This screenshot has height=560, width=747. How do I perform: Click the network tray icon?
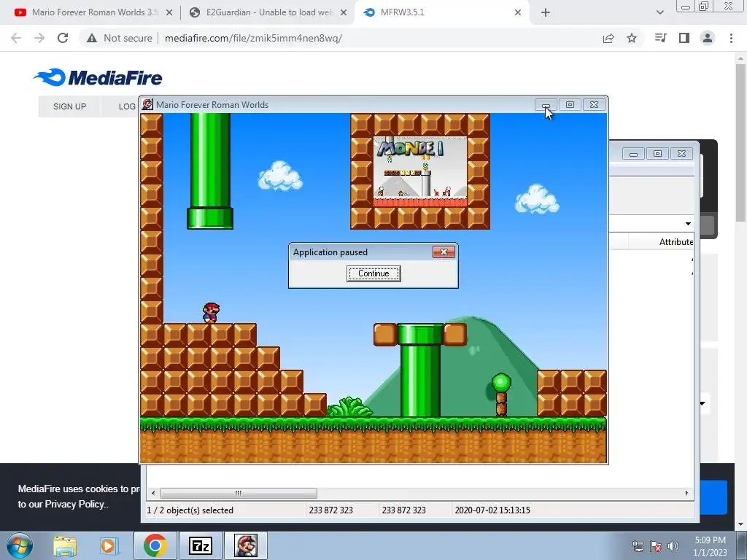(x=638, y=546)
